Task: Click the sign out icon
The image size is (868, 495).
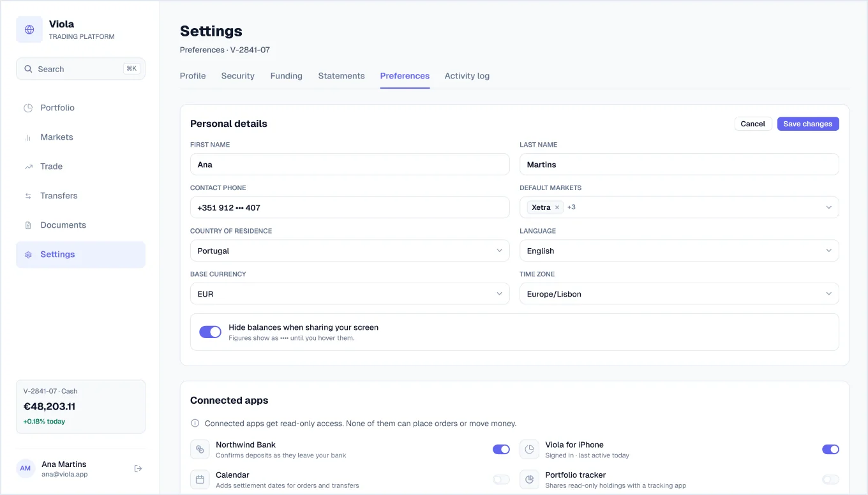Action: [x=138, y=469]
